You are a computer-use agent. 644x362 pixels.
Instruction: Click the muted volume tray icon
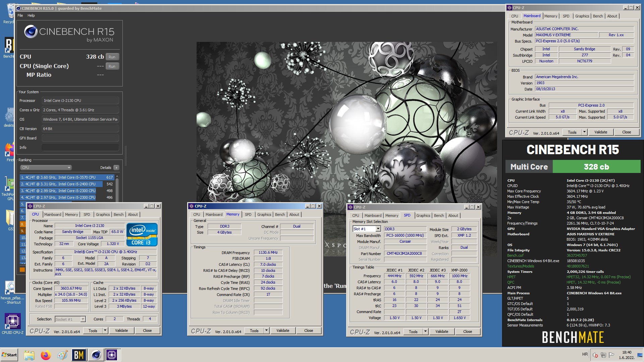(x=595, y=355)
